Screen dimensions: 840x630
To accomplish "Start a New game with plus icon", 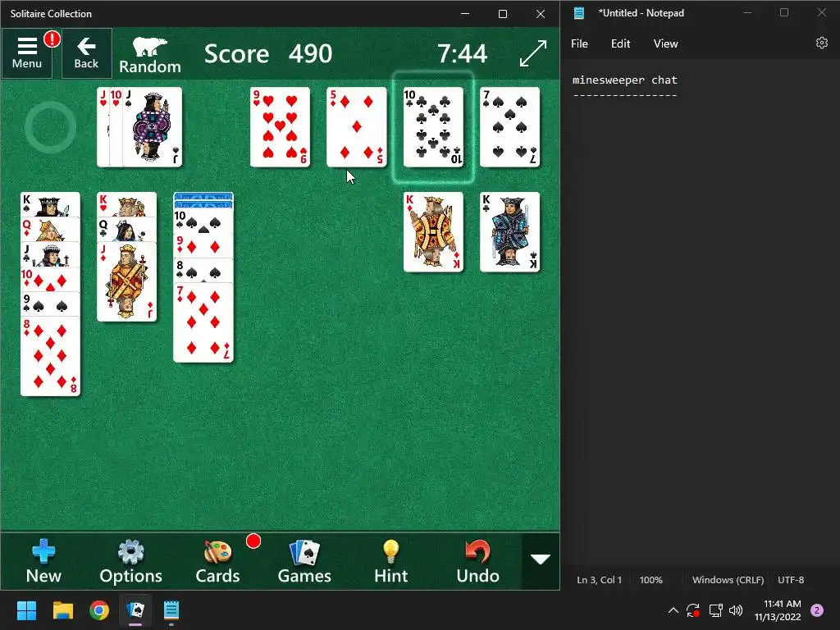I will coord(43,561).
